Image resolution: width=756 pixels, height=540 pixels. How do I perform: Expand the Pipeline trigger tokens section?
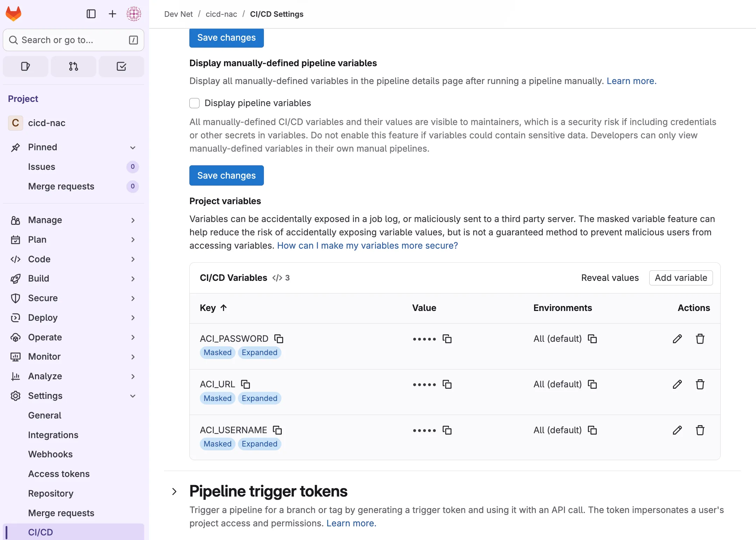pos(174,491)
